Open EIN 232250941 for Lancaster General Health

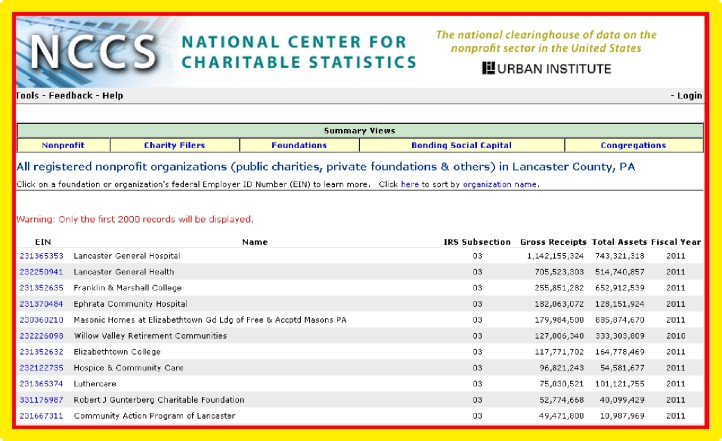(42, 271)
